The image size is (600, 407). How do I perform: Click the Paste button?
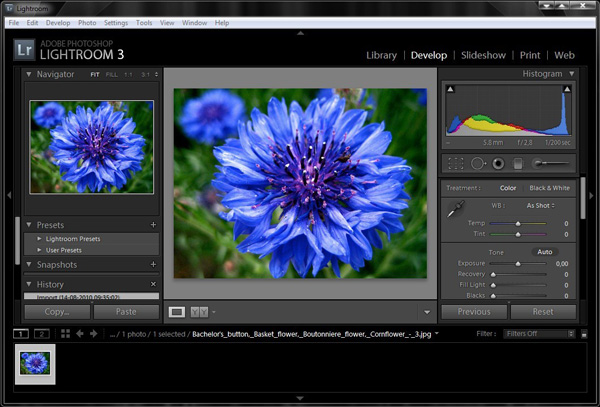(126, 312)
